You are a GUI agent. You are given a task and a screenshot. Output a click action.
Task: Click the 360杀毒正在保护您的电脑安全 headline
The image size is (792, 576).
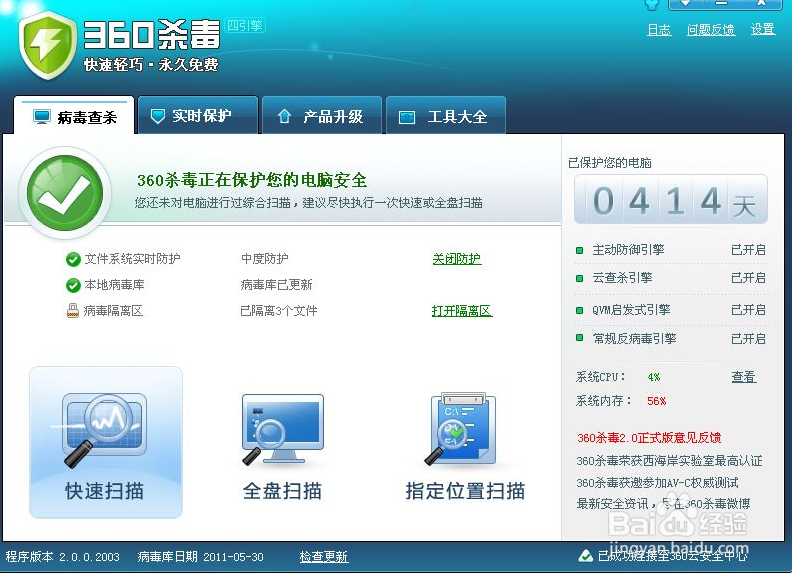pyautogui.click(x=252, y=180)
